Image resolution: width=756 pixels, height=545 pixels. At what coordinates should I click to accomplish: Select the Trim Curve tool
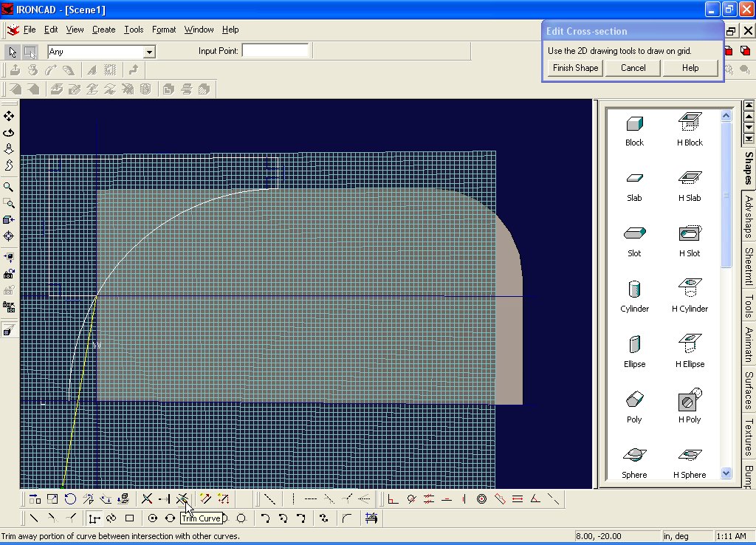(x=182, y=499)
